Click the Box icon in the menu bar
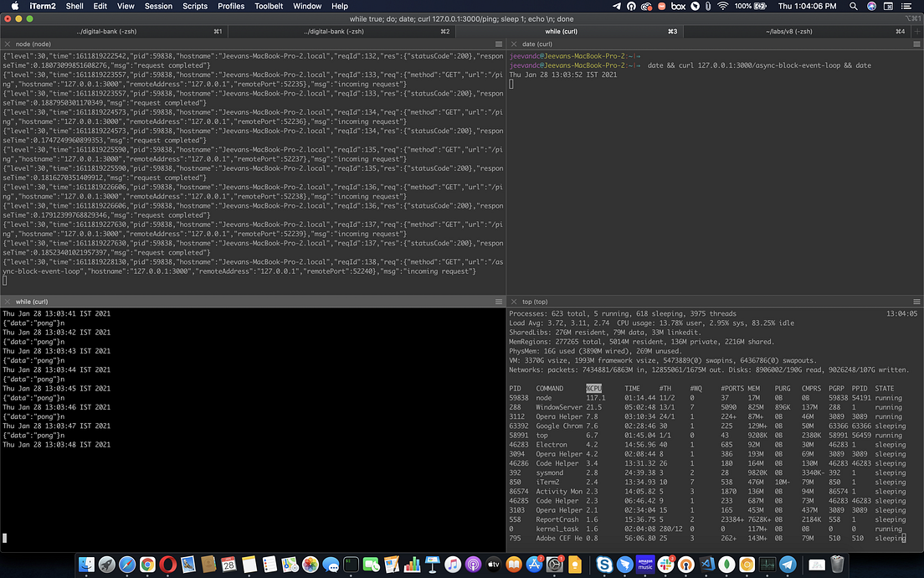Image resolution: width=924 pixels, height=578 pixels. tap(677, 6)
